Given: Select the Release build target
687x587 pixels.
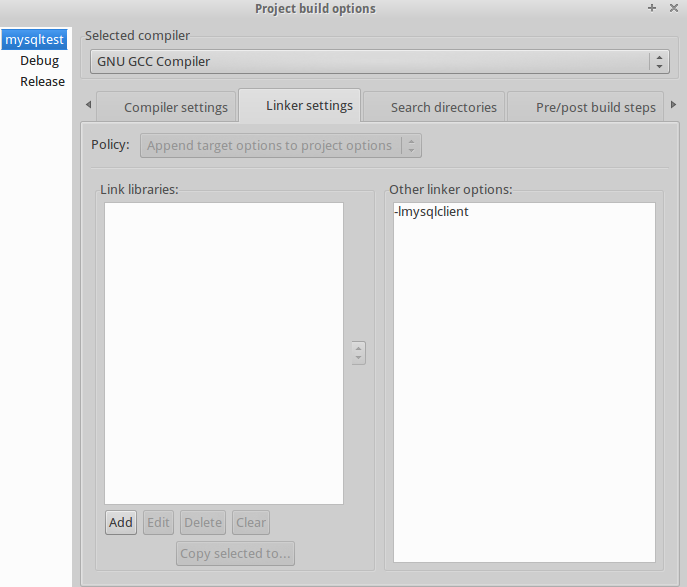Looking at the screenshot, I should point(42,82).
